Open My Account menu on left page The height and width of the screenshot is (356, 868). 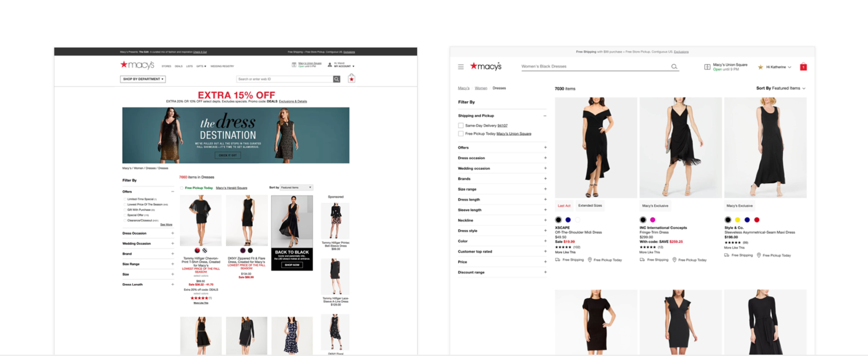(x=344, y=66)
